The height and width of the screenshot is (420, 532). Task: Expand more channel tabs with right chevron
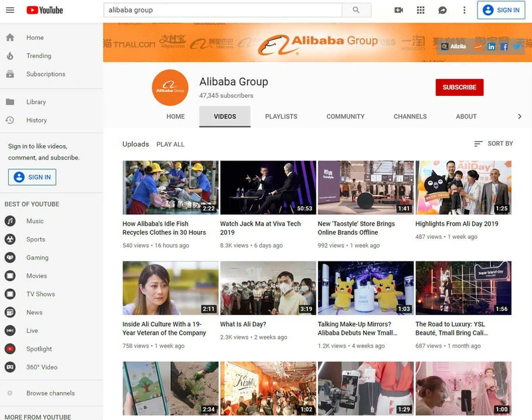point(519,116)
